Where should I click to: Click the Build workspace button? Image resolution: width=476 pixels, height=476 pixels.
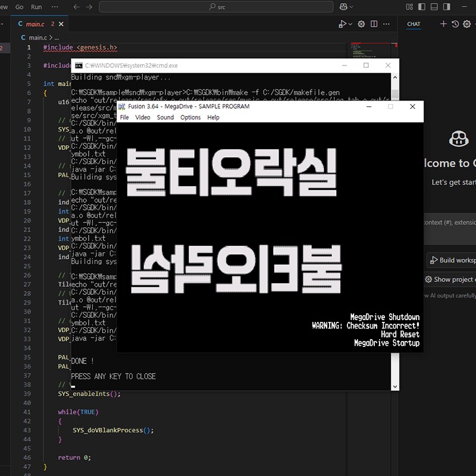[x=452, y=260]
